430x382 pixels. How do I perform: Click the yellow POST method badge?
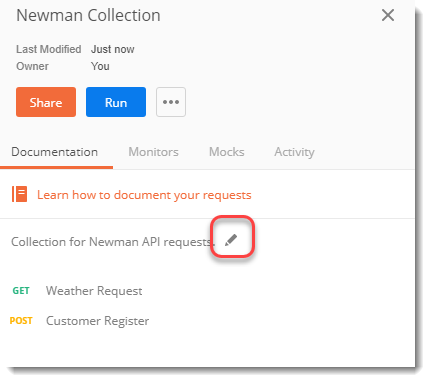pyautogui.click(x=21, y=321)
